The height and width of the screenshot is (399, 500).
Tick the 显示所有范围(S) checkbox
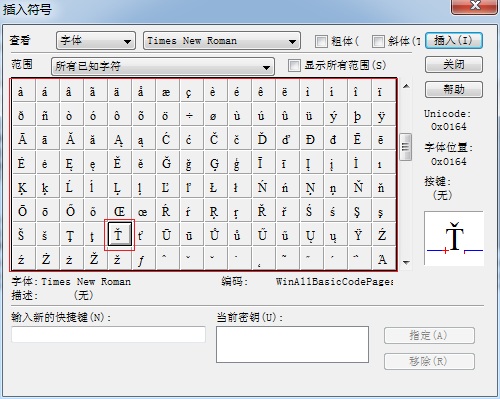pos(294,65)
